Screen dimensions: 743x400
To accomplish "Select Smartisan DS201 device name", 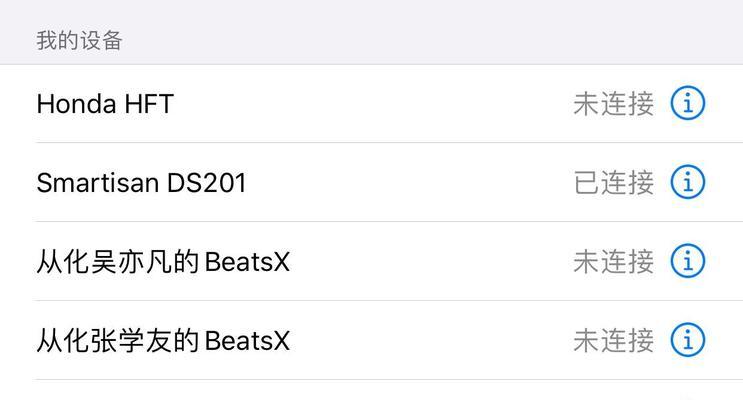I will coord(141,183).
